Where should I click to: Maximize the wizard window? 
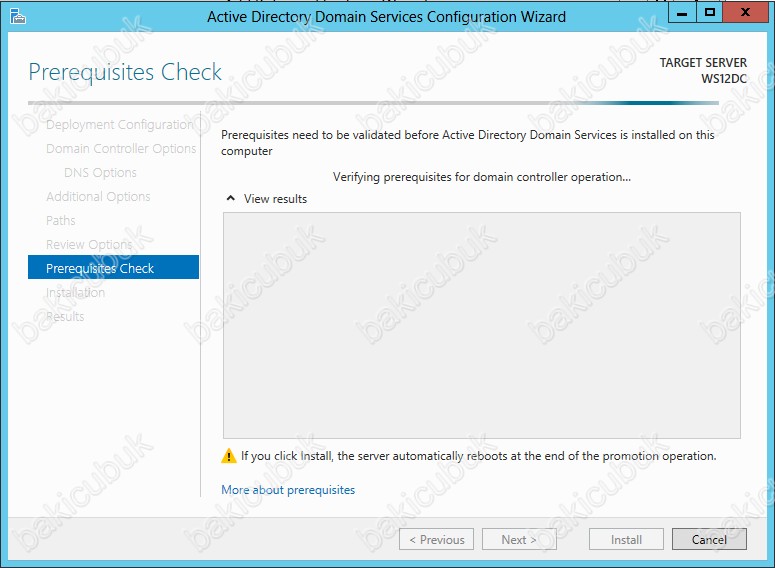(710, 13)
